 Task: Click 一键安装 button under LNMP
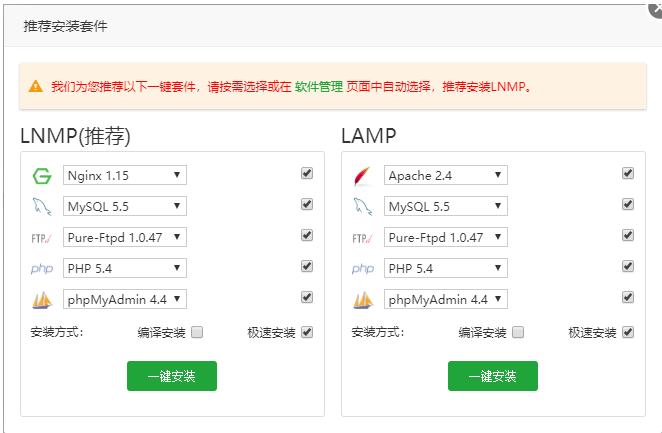click(x=172, y=376)
